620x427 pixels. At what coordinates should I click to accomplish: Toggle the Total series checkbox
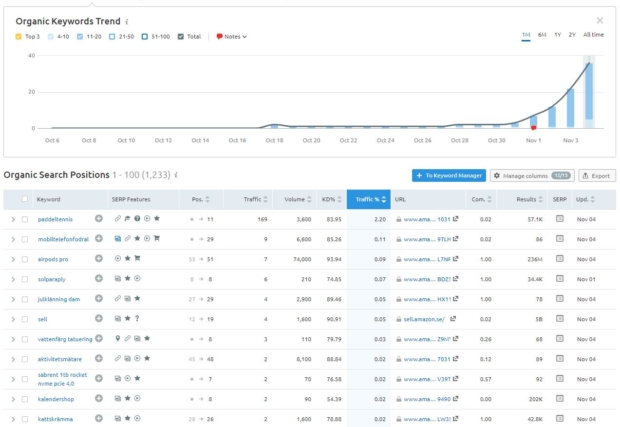coord(181,36)
